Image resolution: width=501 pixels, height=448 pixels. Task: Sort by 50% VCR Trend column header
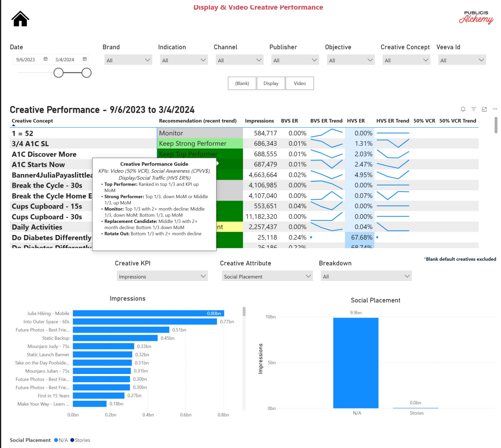(x=458, y=121)
